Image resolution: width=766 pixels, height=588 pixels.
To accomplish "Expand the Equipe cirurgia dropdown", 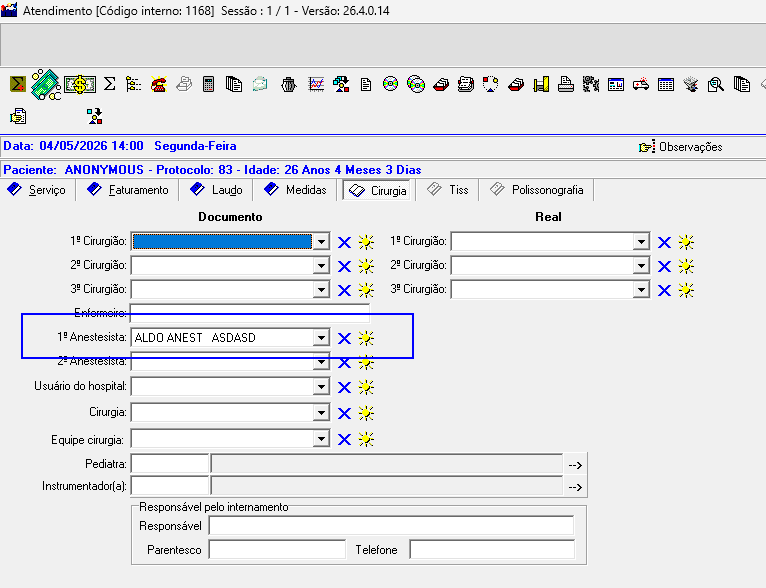I will click(x=321, y=439).
